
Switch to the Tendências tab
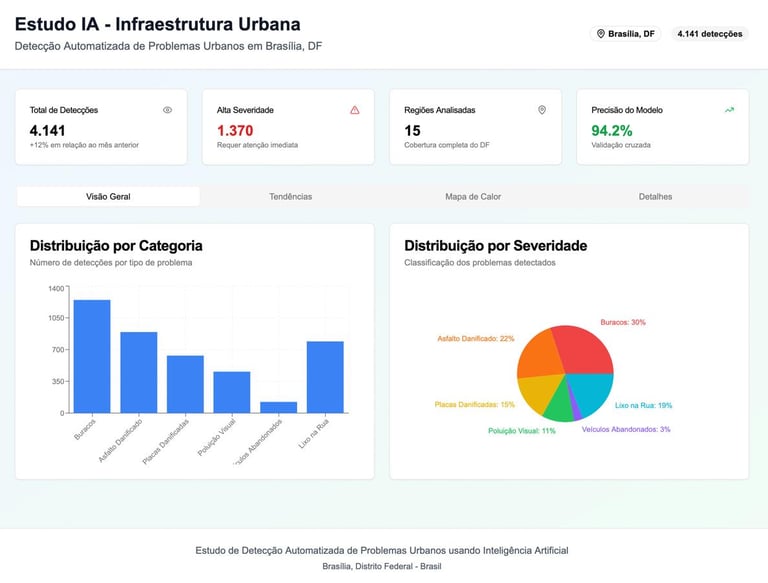click(290, 196)
